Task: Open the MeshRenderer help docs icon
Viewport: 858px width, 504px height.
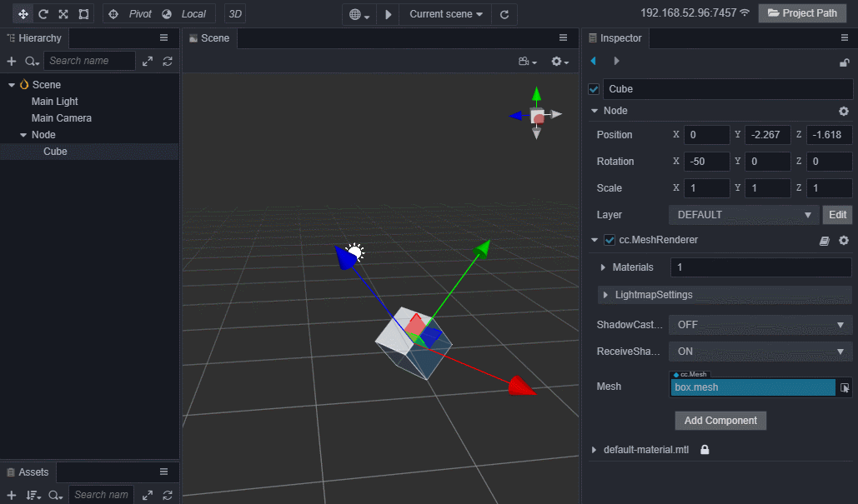Action: tap(824, 241)
